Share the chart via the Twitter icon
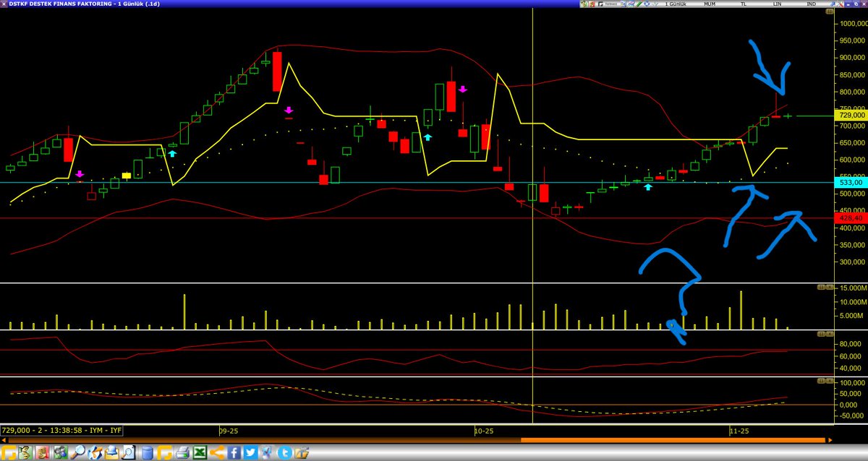This screenshot has height=461, width=868. (x=251, y=454)
